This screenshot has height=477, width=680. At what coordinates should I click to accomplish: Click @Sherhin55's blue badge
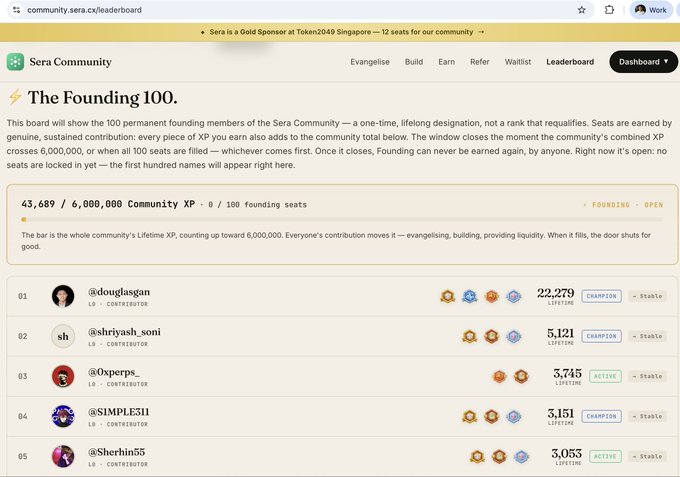click(x=521, y=457)
